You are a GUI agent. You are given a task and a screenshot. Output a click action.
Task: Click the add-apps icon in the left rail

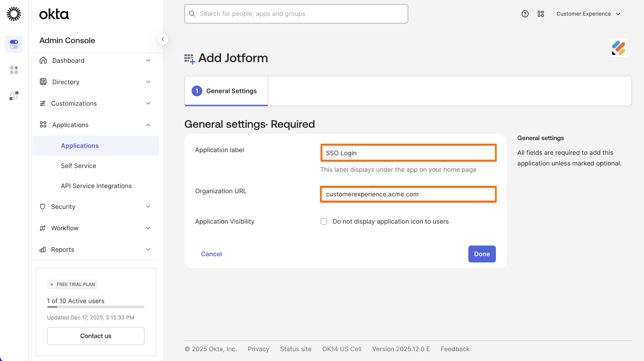[x=14, y=70]
